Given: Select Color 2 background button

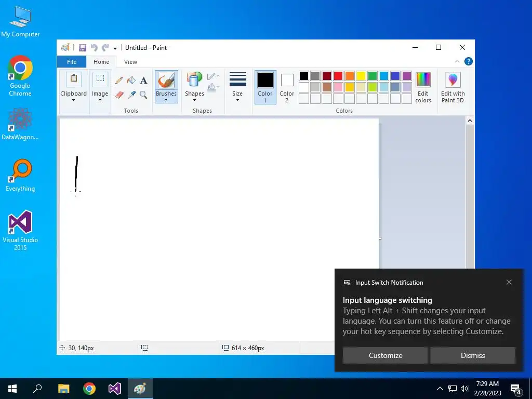Looking at the screenshot, I should (x=287, y=87).
